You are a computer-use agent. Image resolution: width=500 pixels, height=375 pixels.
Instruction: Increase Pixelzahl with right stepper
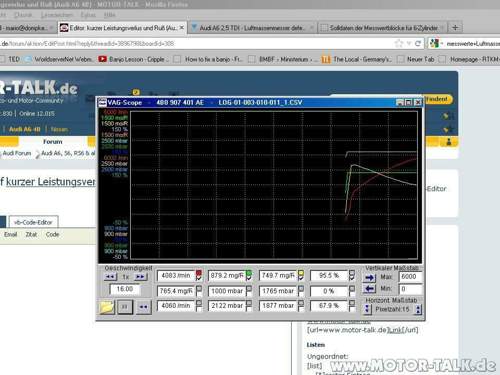(x=418, y=310)
